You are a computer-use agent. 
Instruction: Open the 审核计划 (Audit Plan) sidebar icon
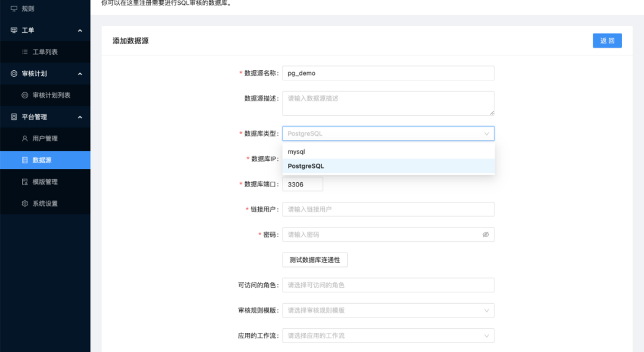click(13, 73)
